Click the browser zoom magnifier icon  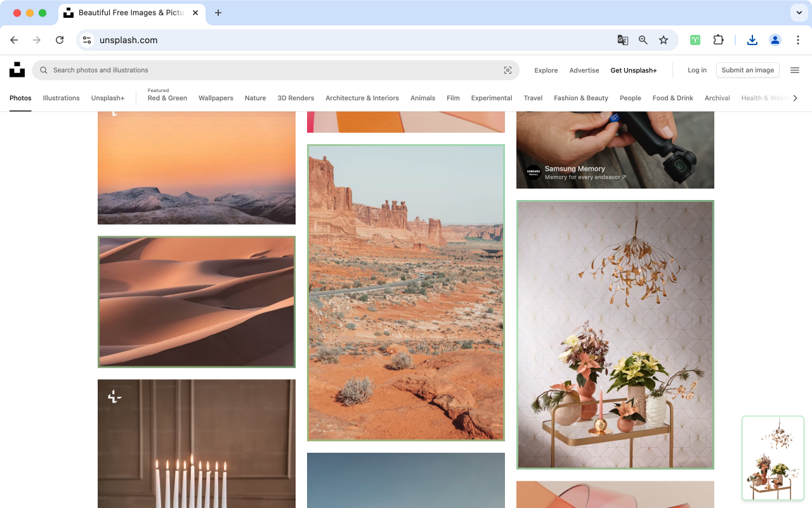pyautogui.click(x=643, y=40)
